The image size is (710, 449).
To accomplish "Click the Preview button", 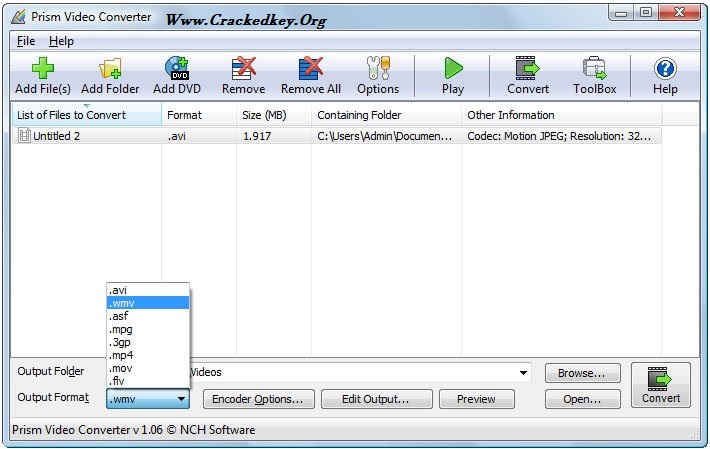I will point(477,399).
